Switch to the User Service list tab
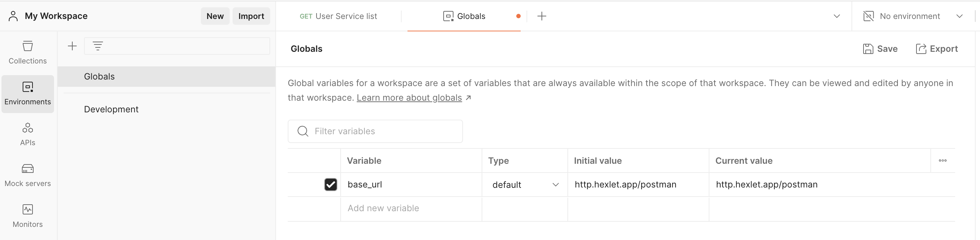 coord(338,16)
